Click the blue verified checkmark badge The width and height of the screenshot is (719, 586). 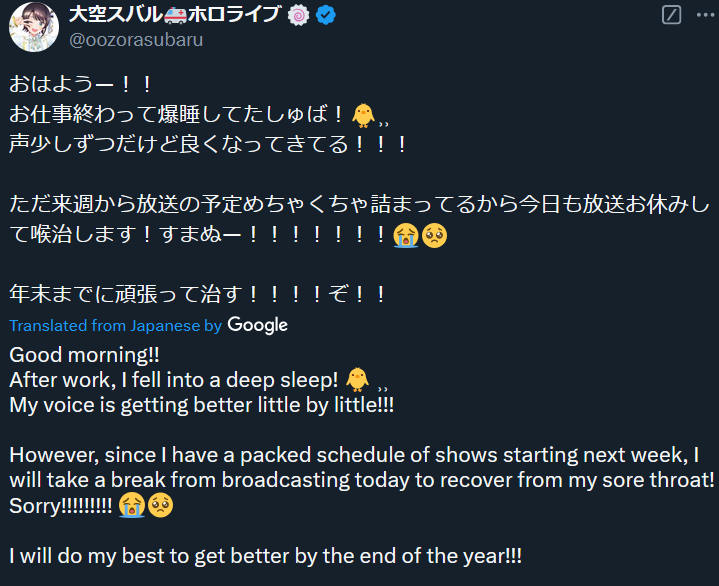(x=326, y=16)
